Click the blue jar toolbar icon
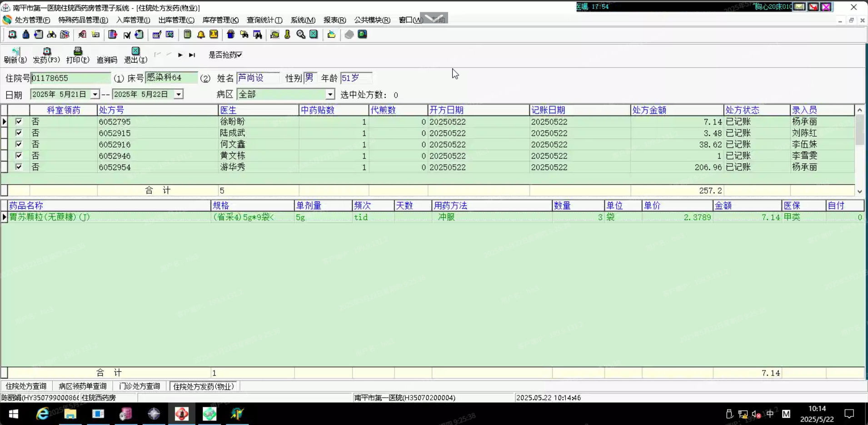868x425 pixels. point(231,35)
